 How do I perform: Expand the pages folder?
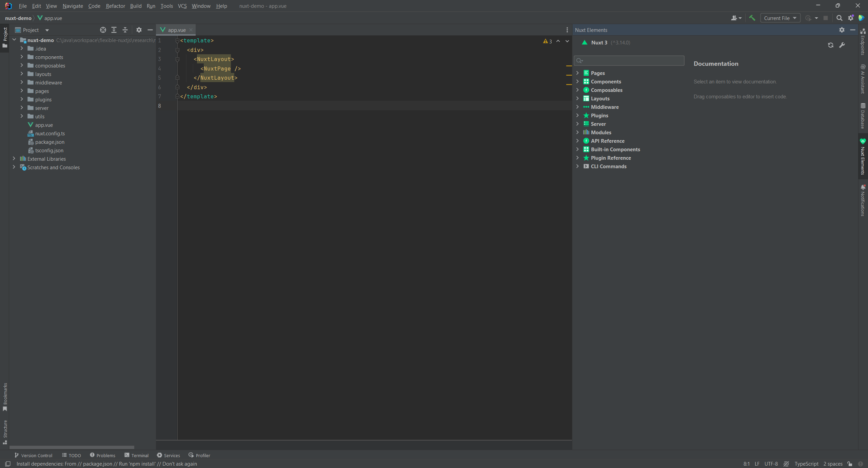[x=22, y=91]
